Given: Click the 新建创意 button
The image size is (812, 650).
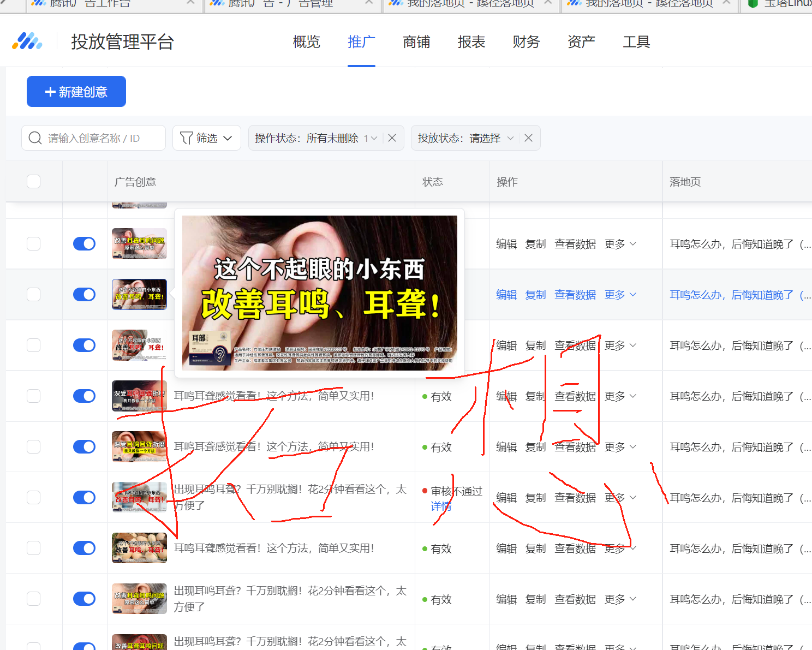Looking at the screenshot, I should click(76, 92).
